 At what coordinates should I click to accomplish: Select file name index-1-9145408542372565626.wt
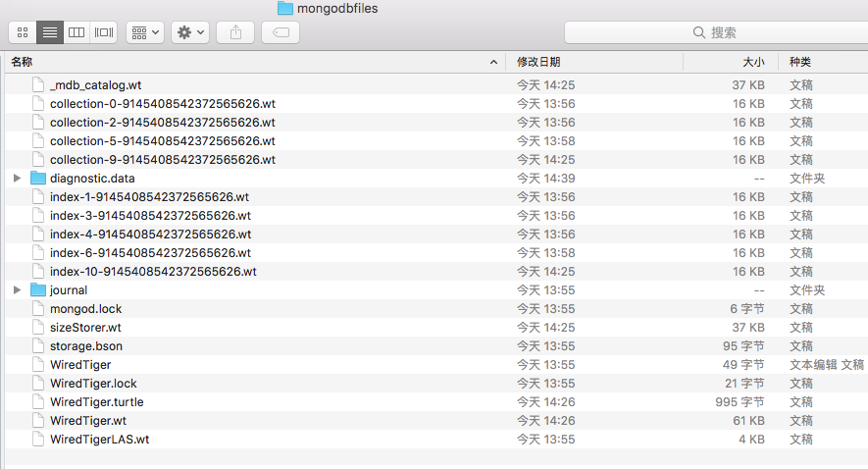[x=149, y=197]
